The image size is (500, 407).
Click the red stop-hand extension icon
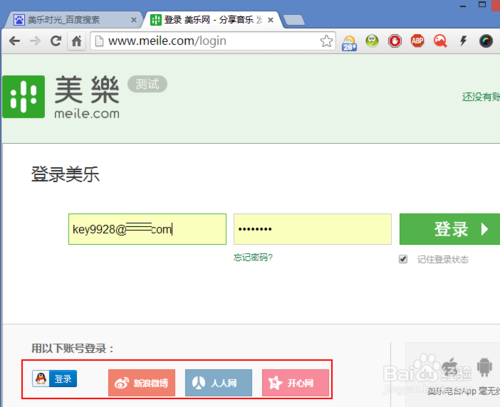click(395, 41)
